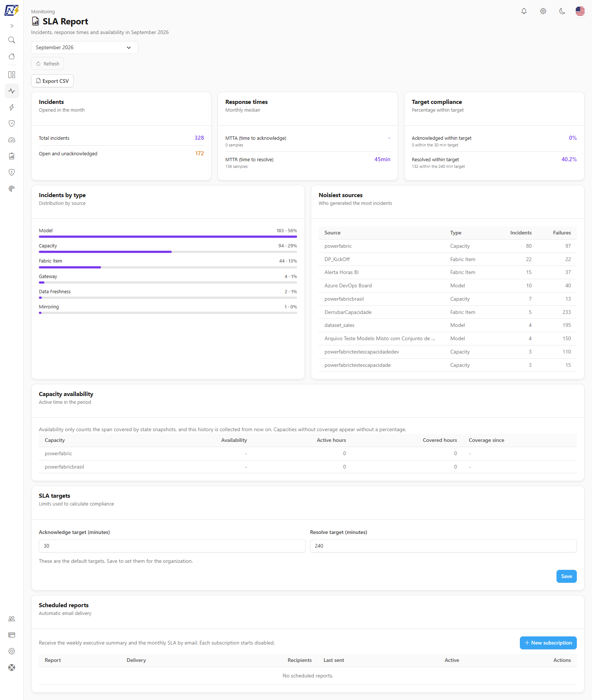Open the dashboard layout sidebar icon
Screen dimensions: 592x700
point(12,75)
